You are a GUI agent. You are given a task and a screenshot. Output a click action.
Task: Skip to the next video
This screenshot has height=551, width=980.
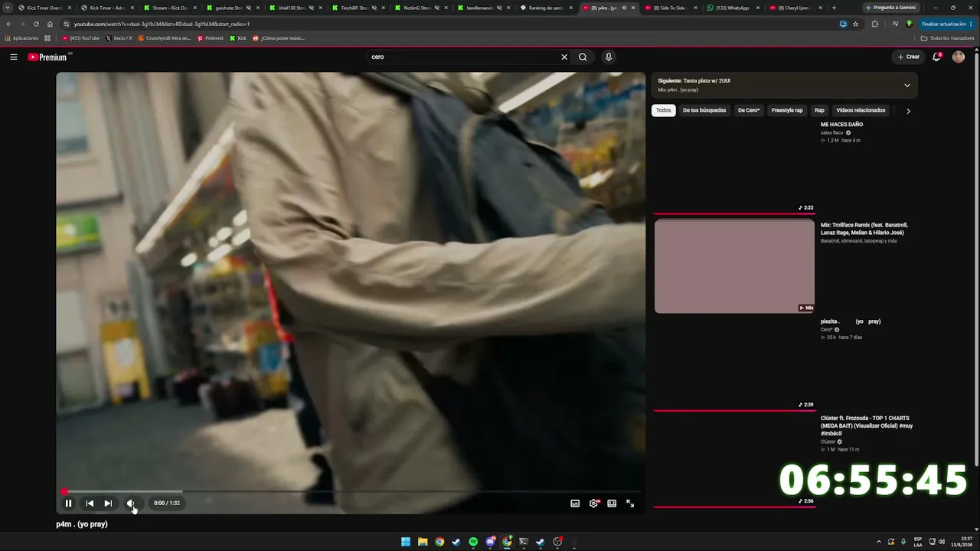click(x=108, y=503)
